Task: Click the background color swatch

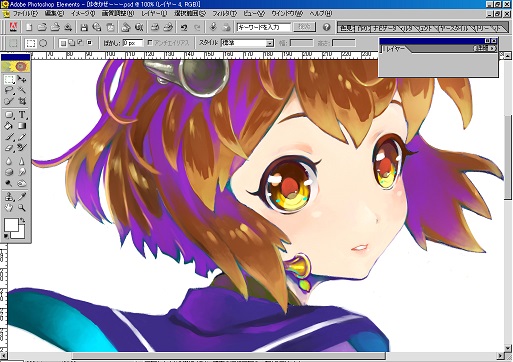Action: point(21,234)
